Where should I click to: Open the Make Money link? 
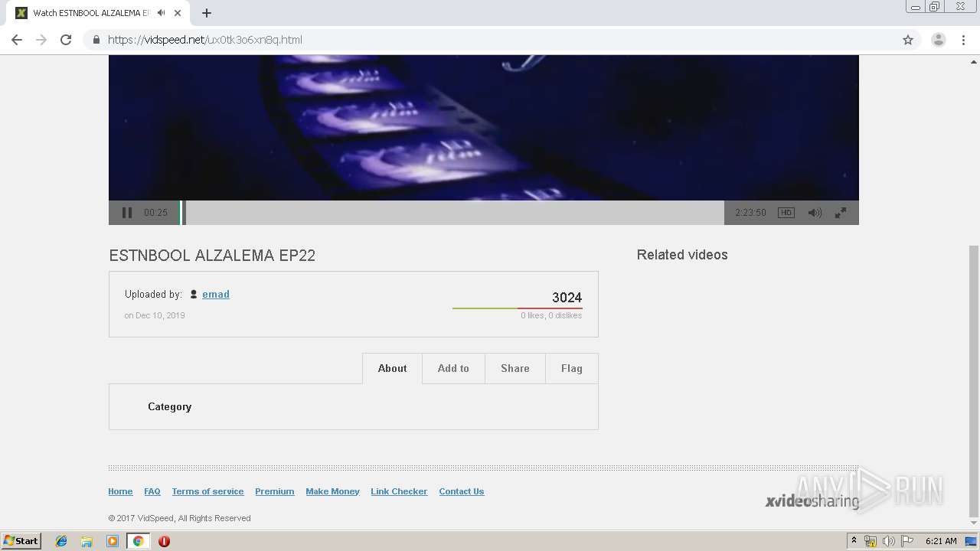[x=332, y=491]
